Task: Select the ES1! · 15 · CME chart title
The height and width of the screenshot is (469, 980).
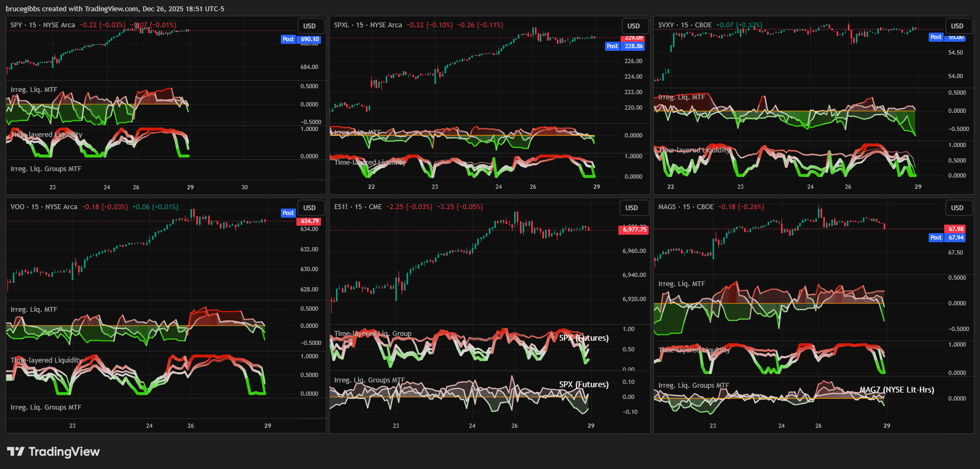Action: 358,207
